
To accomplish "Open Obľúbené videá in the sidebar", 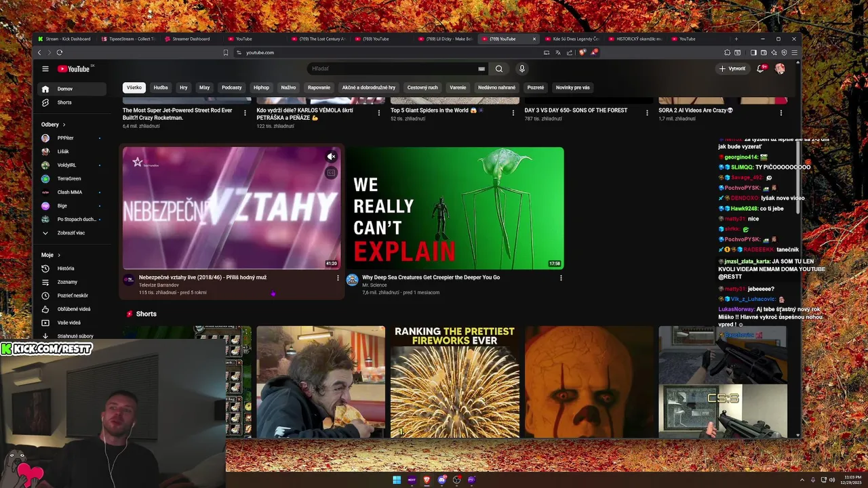I will point(71,309).
